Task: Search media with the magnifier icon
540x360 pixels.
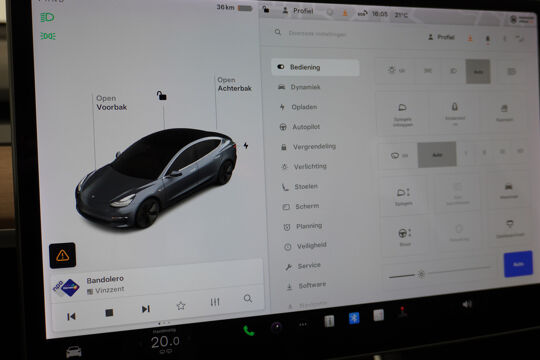Action: [x=248, y=298]
